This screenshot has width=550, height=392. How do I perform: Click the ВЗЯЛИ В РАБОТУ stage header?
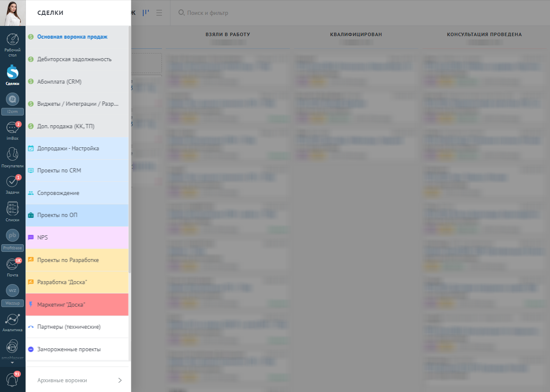[227, 34]
